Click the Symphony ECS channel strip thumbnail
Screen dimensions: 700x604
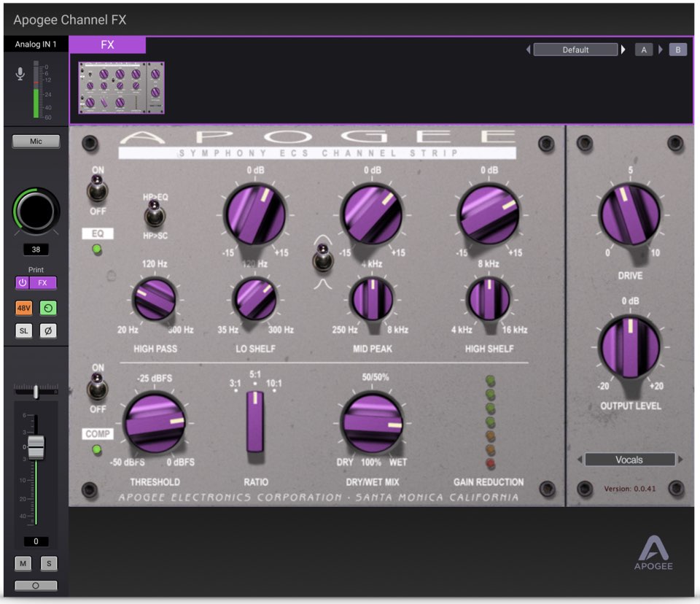pyautogui.click(x=122, y=88)
